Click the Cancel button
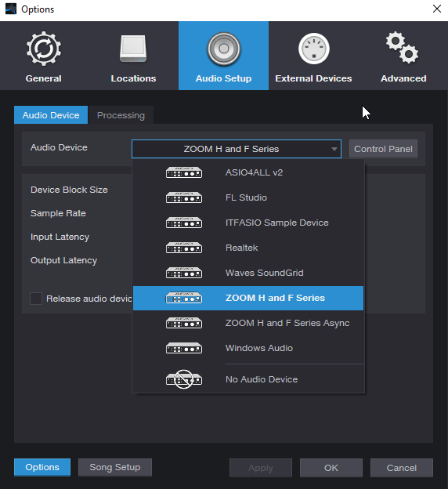The height and width of the screenshot is (489, 448). 402,468
